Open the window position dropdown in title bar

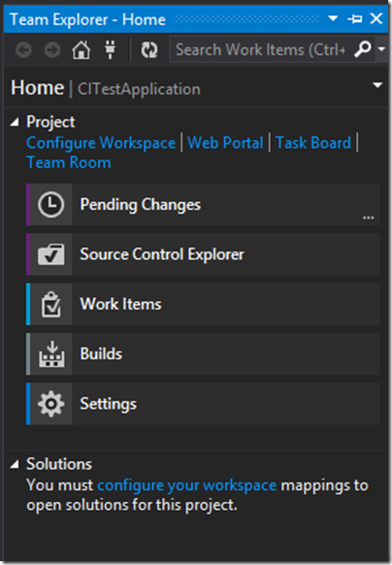click(333, 18)
